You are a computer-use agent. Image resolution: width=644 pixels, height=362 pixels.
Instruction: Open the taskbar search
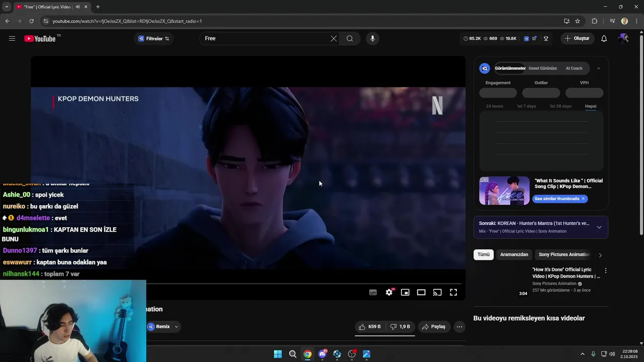(293, 354)
